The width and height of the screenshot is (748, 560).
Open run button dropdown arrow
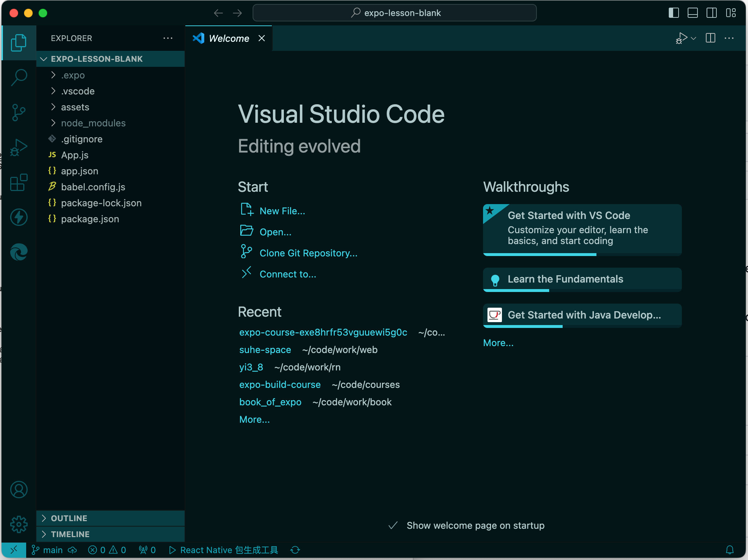[x=693, y=38]
